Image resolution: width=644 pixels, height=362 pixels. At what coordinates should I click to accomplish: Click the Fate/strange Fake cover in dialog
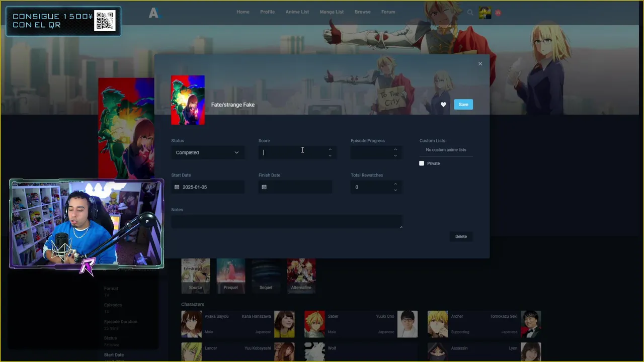point(188,100)
